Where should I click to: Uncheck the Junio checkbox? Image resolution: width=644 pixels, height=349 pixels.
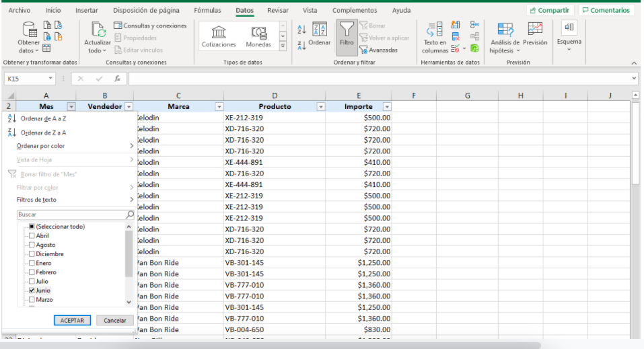(x=32, y=290)
